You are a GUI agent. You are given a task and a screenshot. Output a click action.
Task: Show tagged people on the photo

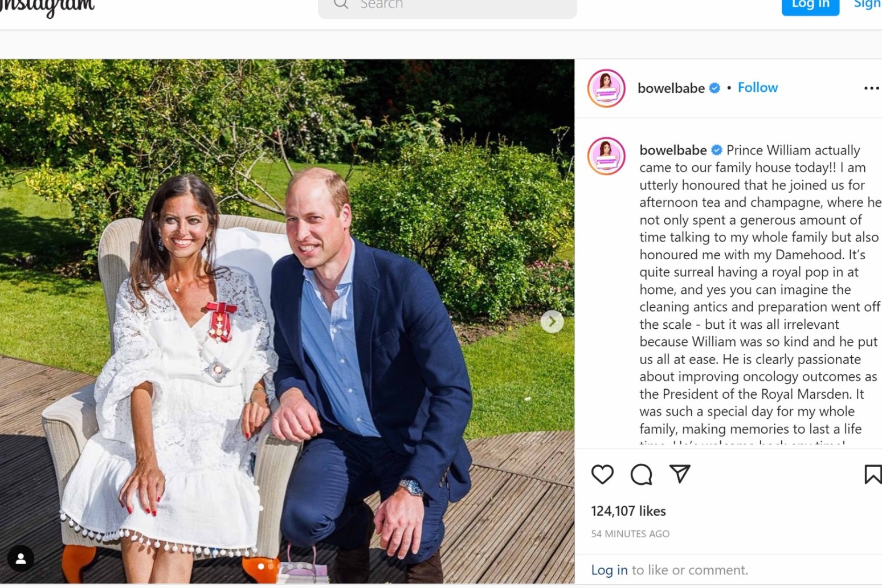click(x=21, y=559)
